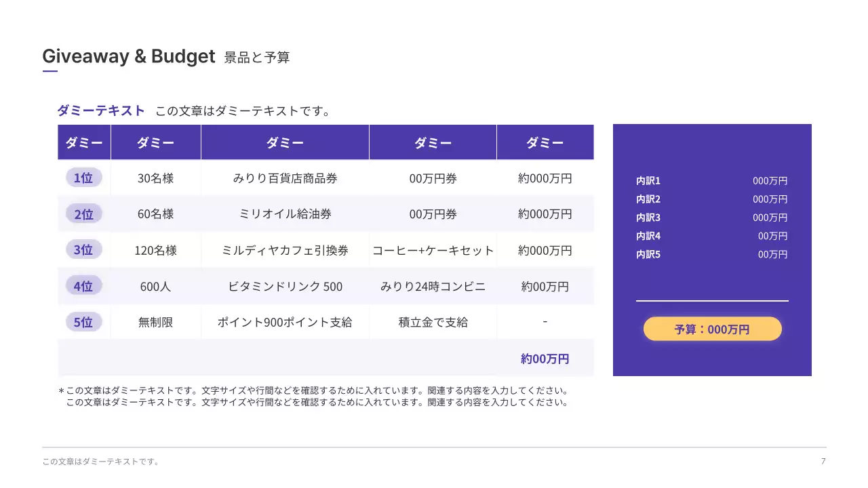Click the bold purple ダミーテキスト heading
Image resolution: width=868 pixels, height=488 pixels.
click(x=101, y=110)
